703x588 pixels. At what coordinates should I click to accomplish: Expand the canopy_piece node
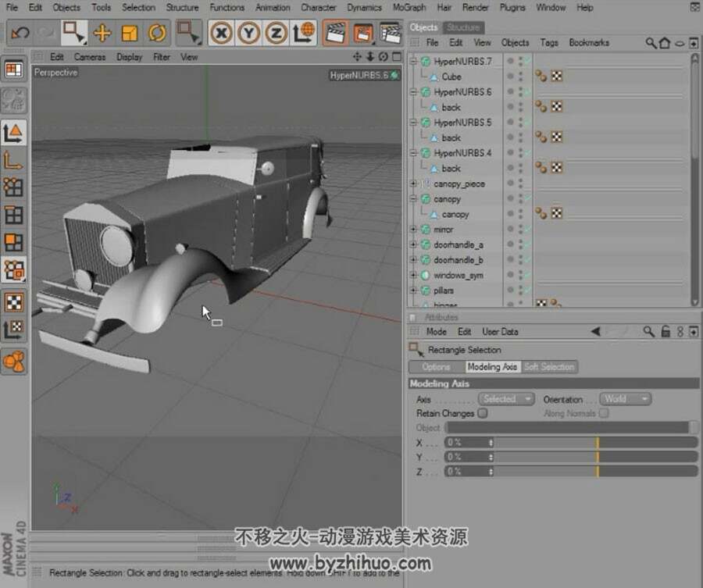413,184
